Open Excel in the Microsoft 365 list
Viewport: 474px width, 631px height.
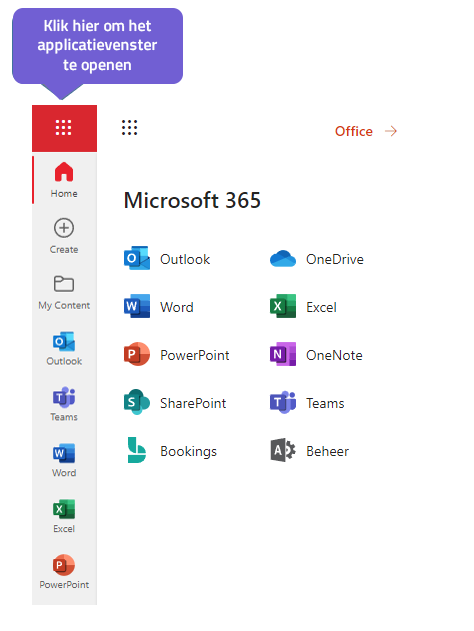pyautogui.click(x=303, y=306)
